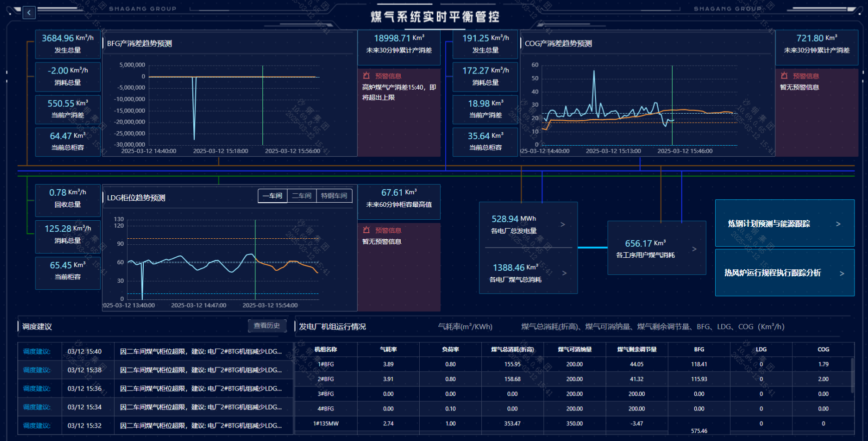Open the 热风炉运行规程执行跟踪分析 panel arrow
868x441 pixels.
pyautogui.click(x=841, y=273)
